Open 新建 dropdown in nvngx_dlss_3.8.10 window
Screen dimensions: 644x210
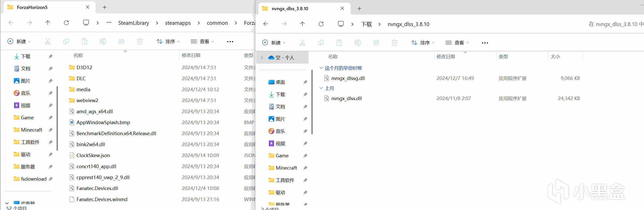[274, 43]
